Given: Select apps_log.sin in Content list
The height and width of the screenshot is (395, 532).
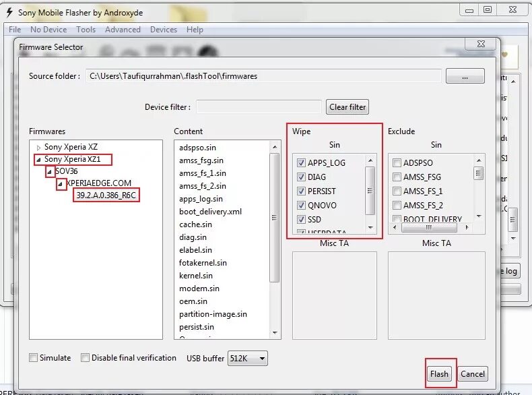Looking at the screenshot, I should 201,199.
